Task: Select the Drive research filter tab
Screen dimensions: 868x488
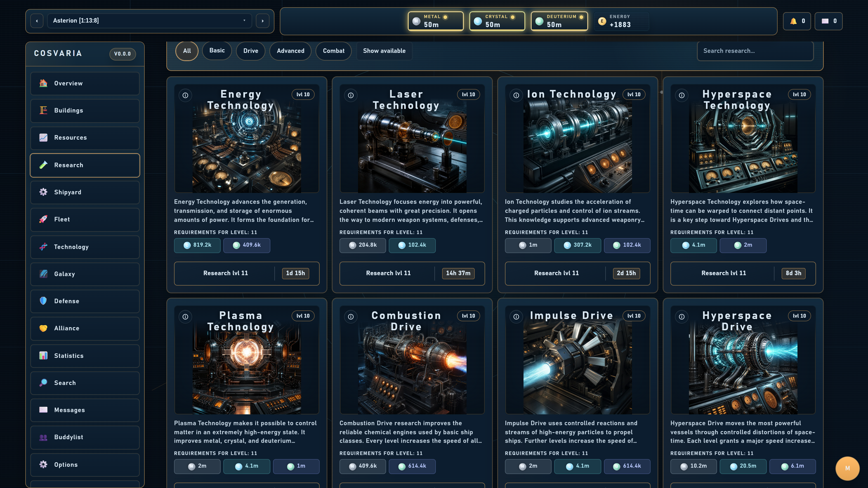Action: [251, 51]
